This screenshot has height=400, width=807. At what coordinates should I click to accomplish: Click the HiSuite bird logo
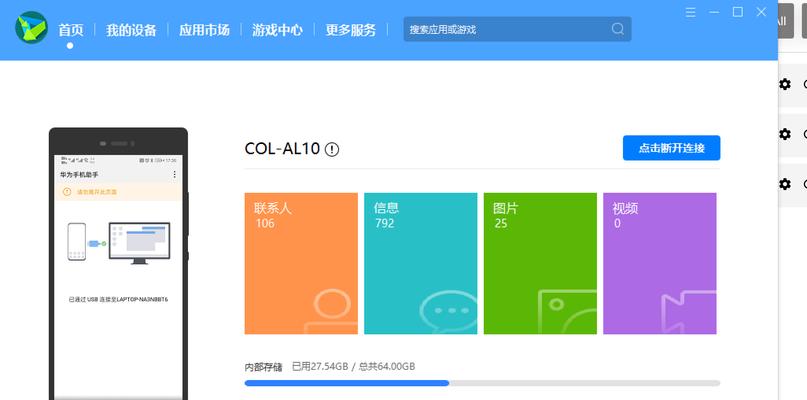(x=31, y=27)
